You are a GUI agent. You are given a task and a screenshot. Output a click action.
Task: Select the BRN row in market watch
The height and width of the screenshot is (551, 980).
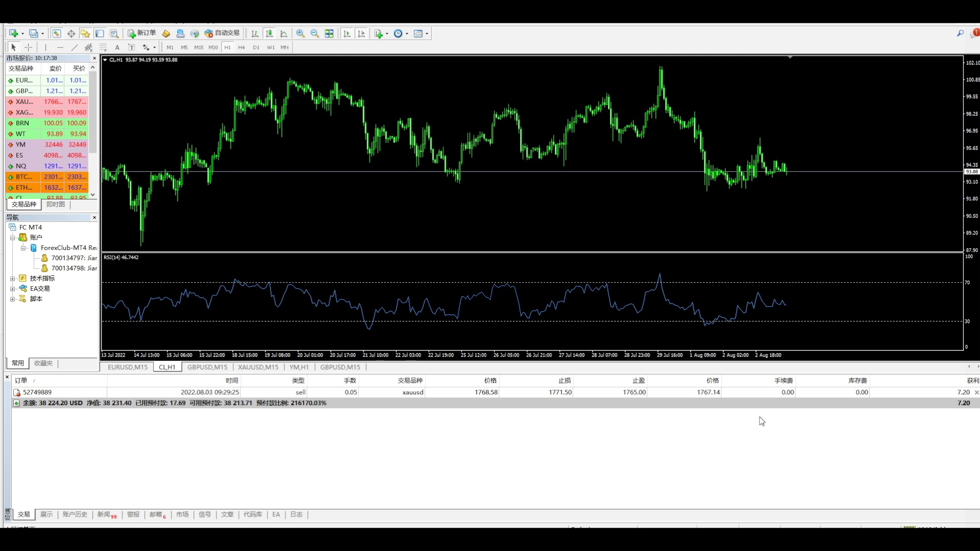[22, 123]
